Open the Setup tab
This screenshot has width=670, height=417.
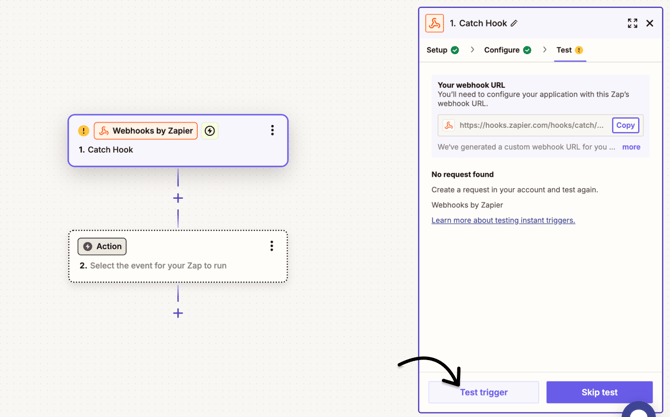(x=437, y=50)
